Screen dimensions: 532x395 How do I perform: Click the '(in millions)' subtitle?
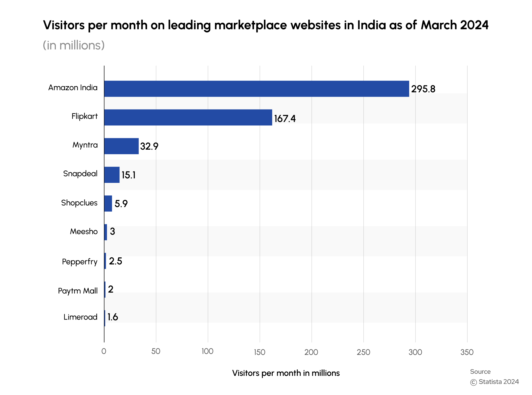[x=74, y=45]
